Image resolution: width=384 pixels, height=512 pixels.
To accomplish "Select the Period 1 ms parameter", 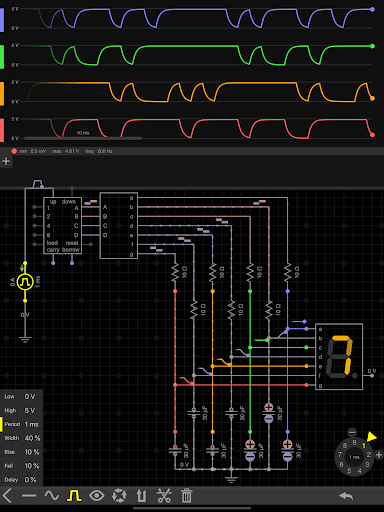I will click(21, 424).
